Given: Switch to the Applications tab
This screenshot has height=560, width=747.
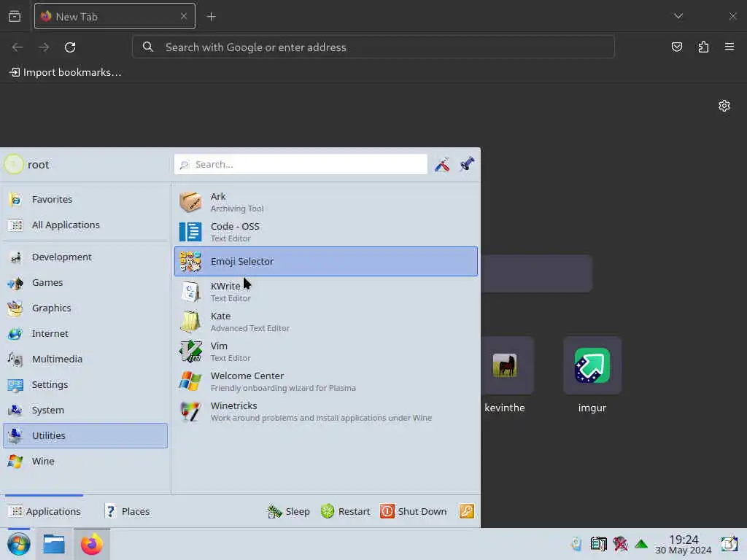Looking at the screenshot, I should tap(44, 511).
